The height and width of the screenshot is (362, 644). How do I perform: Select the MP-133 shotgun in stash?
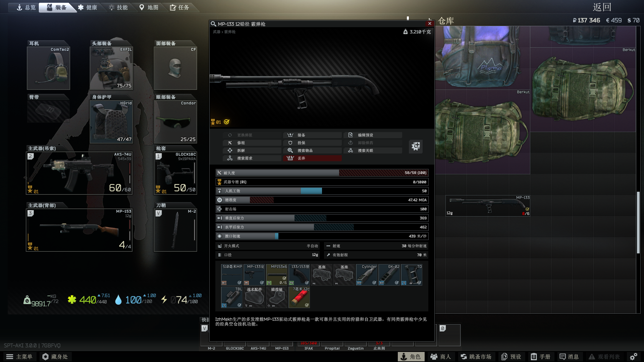[488, 206]
